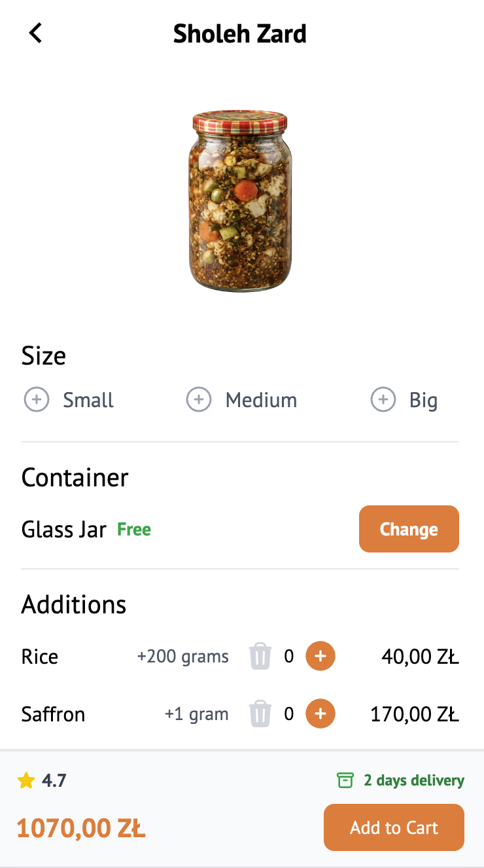
Task: Select the Big size option
Action: (383, 399)
